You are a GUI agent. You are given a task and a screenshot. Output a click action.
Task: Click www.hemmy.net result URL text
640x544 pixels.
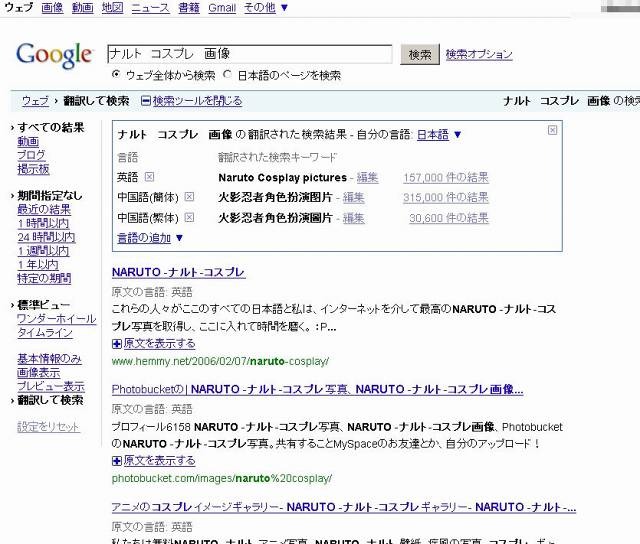click(x=220, y=361)
